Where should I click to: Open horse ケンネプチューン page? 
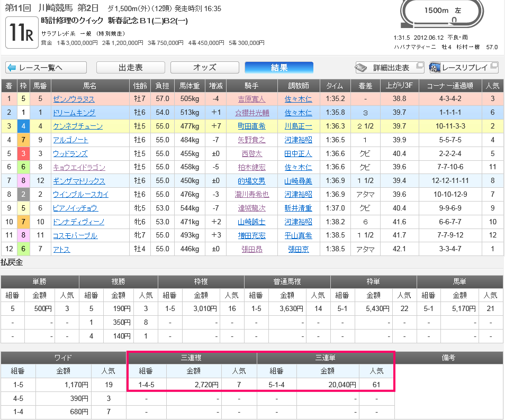tap(78, 126)
